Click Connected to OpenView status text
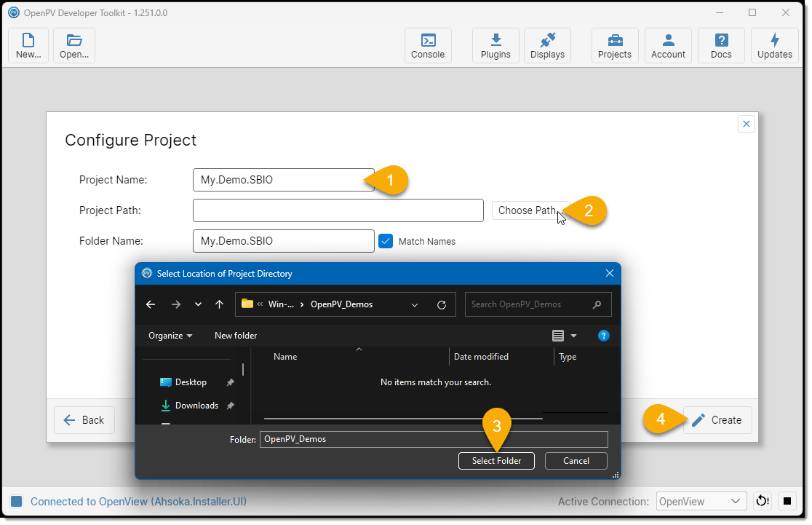This screenshot has width=812, height=525. click(138, 501)
